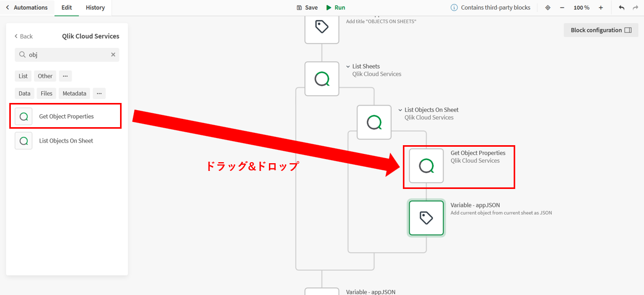Filter blocks by Metadata tag

pos(75,93)
